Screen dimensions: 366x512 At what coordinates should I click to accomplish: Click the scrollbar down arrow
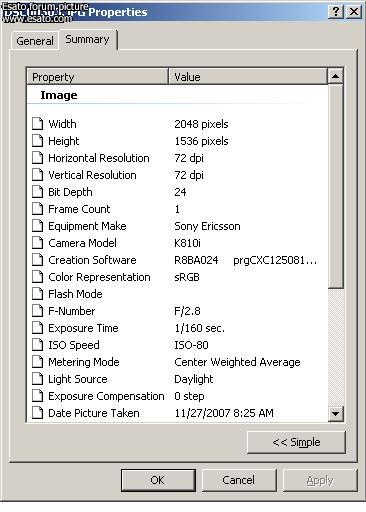tap(335, 414)
